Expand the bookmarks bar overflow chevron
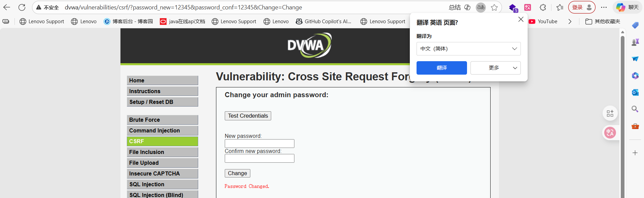The width and height of the screenshot is (644, 198). (570, 22)
